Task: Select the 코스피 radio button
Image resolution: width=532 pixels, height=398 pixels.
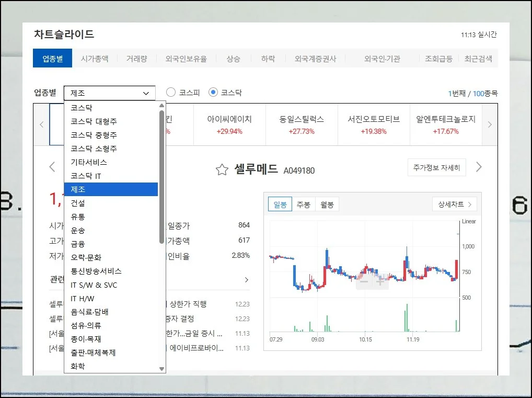Action: 171,93
